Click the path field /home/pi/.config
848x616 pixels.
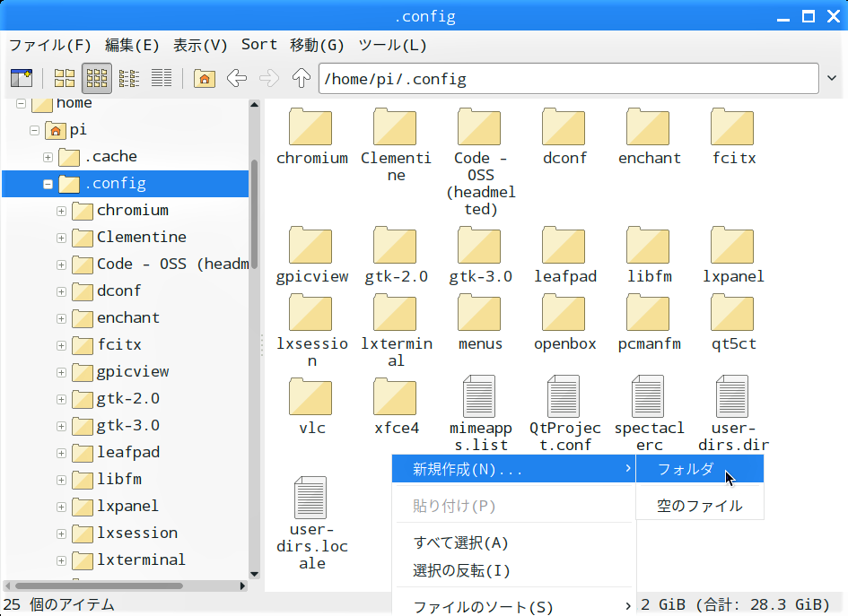[x=568, y=79]
